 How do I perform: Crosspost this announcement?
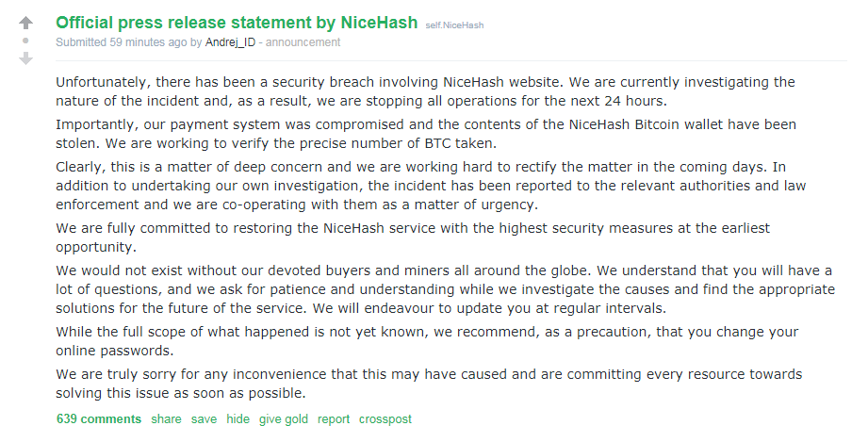pos(385,419)
